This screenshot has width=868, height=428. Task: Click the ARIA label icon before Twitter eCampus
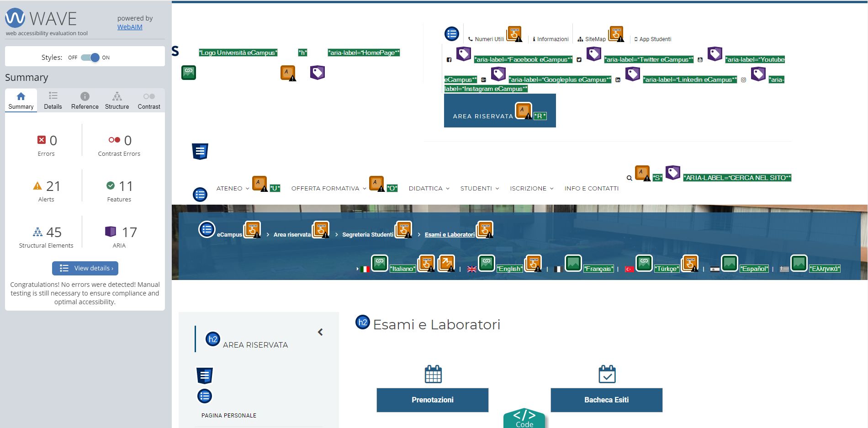(593, 54)
